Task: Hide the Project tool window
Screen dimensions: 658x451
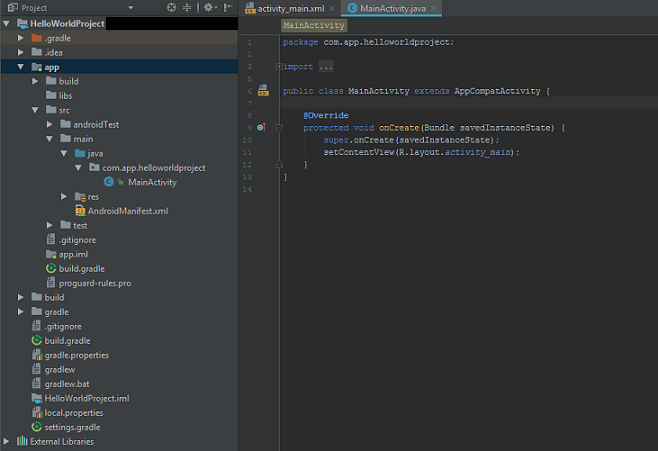Action: pyautogui.click(x=228, y=7)
